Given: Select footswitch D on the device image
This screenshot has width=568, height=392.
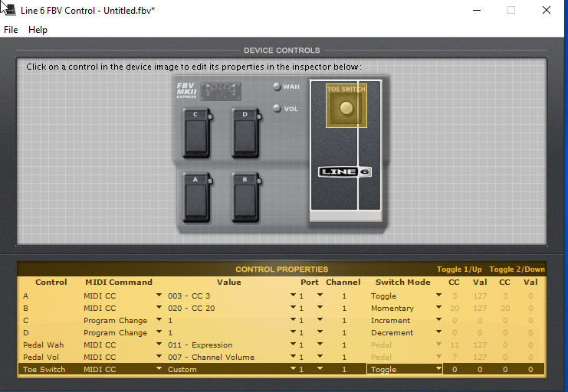Looking at the screenshot, I should [246, 133].
